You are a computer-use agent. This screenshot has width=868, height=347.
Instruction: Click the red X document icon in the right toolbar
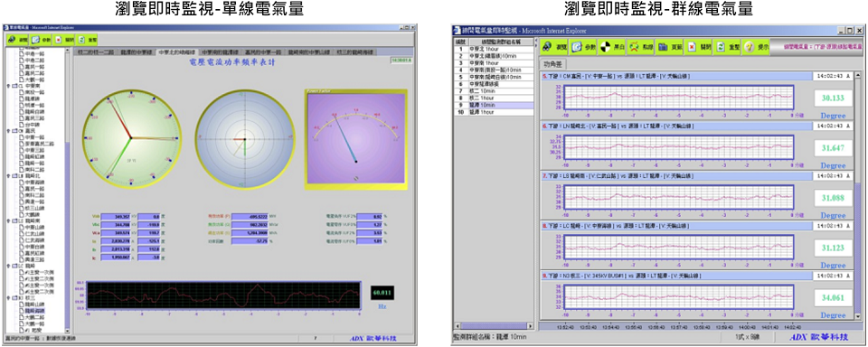(692, 47)
